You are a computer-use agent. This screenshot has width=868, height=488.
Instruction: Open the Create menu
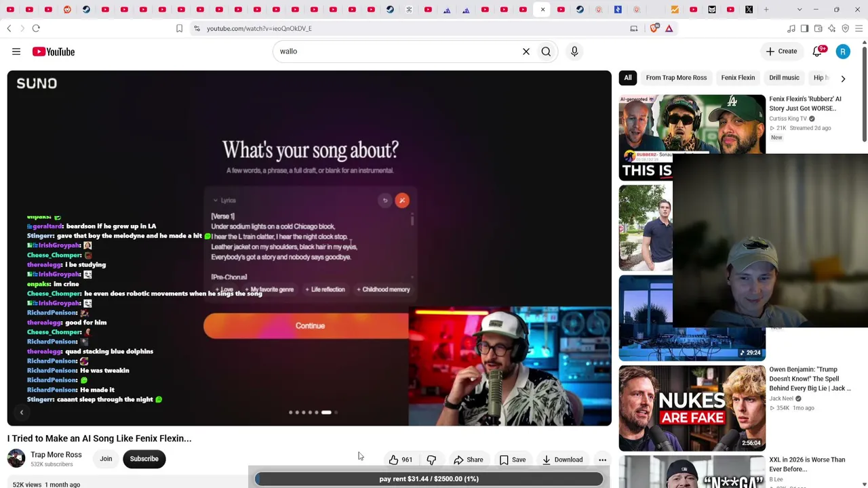(x=781, y=52)
